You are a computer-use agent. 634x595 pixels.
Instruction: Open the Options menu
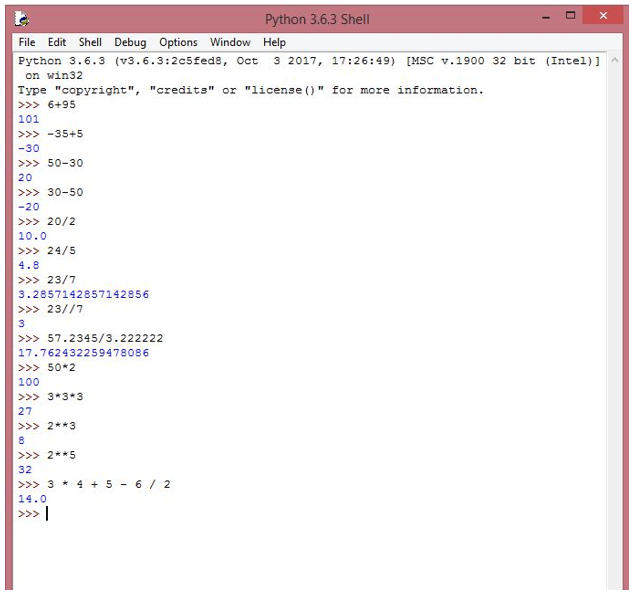point(178,42)
